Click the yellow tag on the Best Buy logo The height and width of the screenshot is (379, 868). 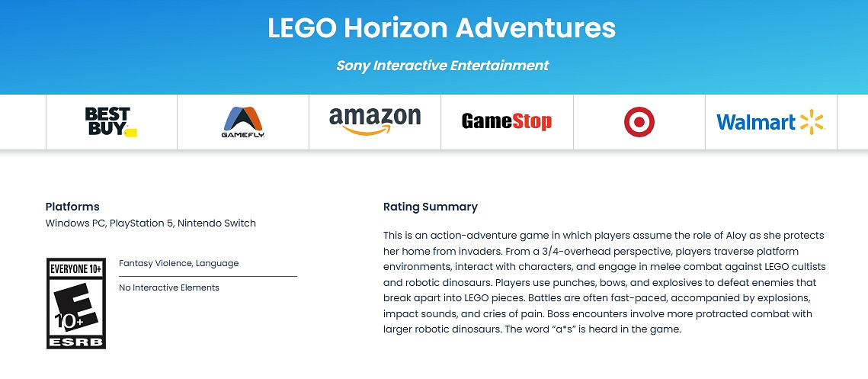(131, 132)
